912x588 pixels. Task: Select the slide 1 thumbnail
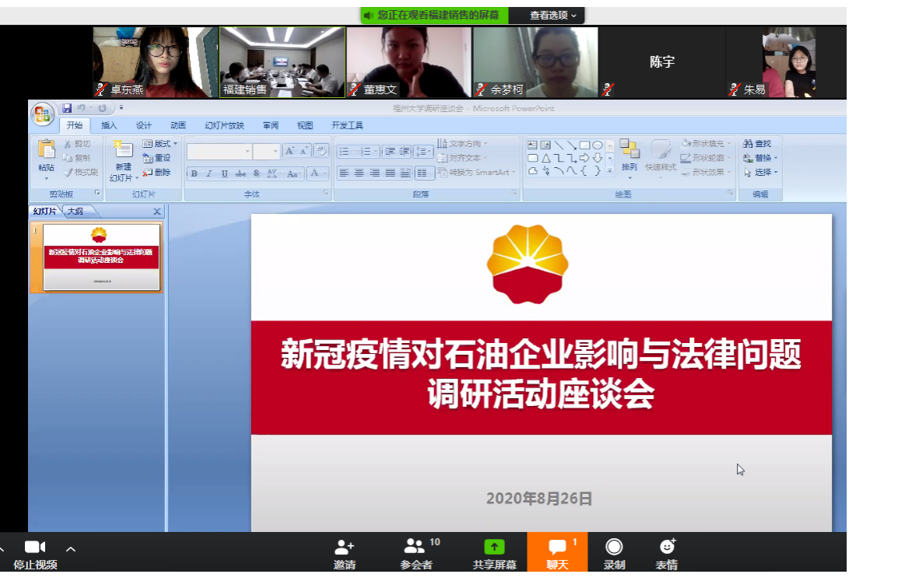[102, 257]
